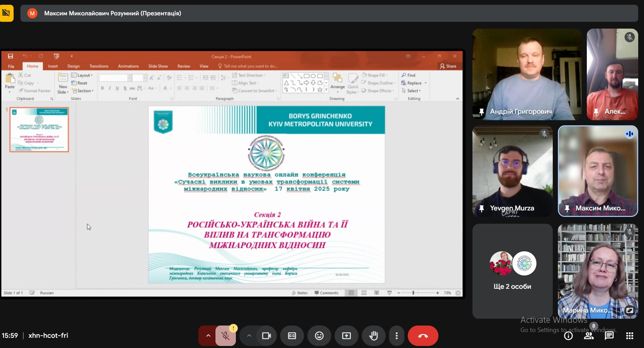Open the chat panel icon
The height and width of the screenshot is (348, 644).
[609, 336]
